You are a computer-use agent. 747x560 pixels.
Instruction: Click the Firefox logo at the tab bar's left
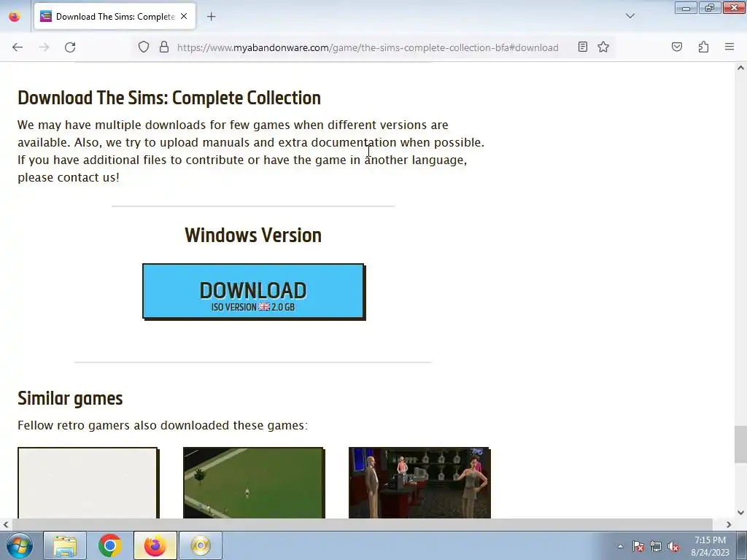coord(15,17)
